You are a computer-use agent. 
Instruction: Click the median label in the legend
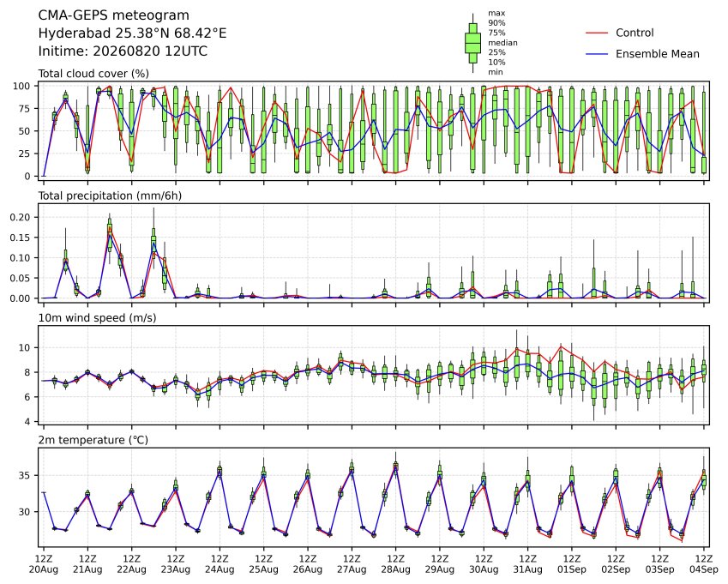click(502, 43)
